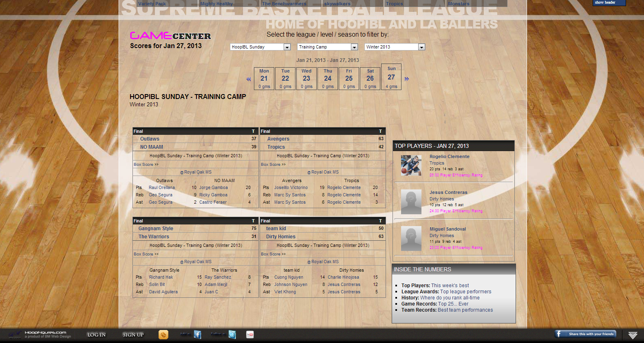This screenshot has width=644, height=343.
Task: Go to previous week with left arrows
Action: click(x=248, y=79)
